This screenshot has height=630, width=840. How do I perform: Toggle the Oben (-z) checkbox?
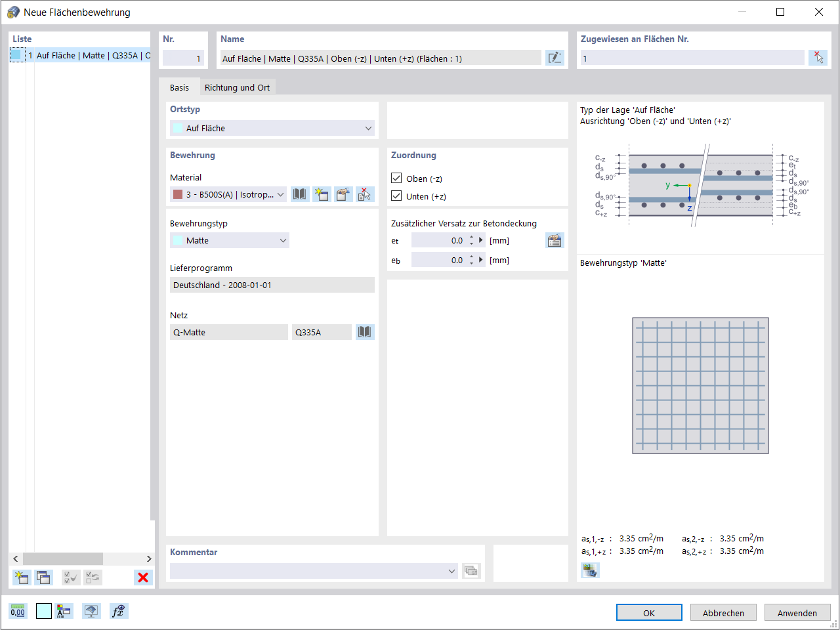tap(396, 178)
